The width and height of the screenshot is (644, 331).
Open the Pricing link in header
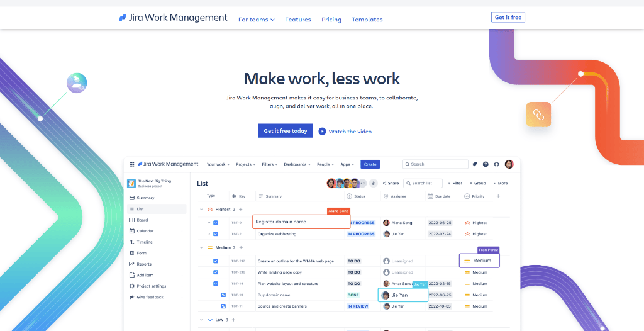[x=331, y=20]
